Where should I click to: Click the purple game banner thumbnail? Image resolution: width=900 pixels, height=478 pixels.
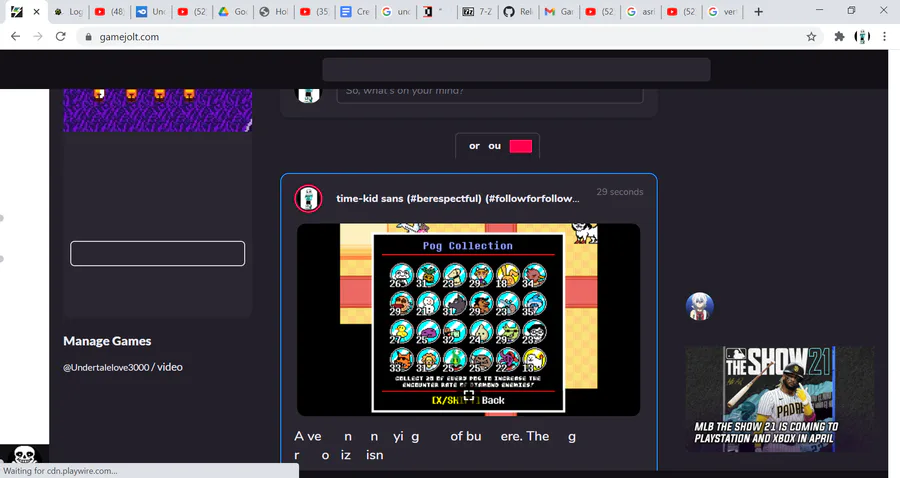tap(157, 110)
